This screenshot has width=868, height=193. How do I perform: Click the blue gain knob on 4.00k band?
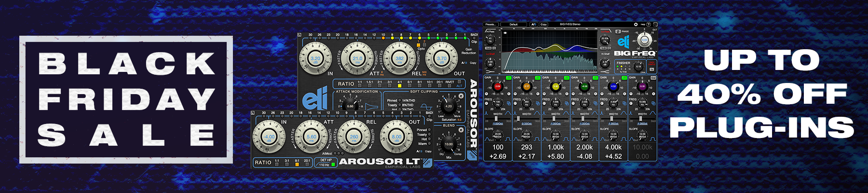613,87
